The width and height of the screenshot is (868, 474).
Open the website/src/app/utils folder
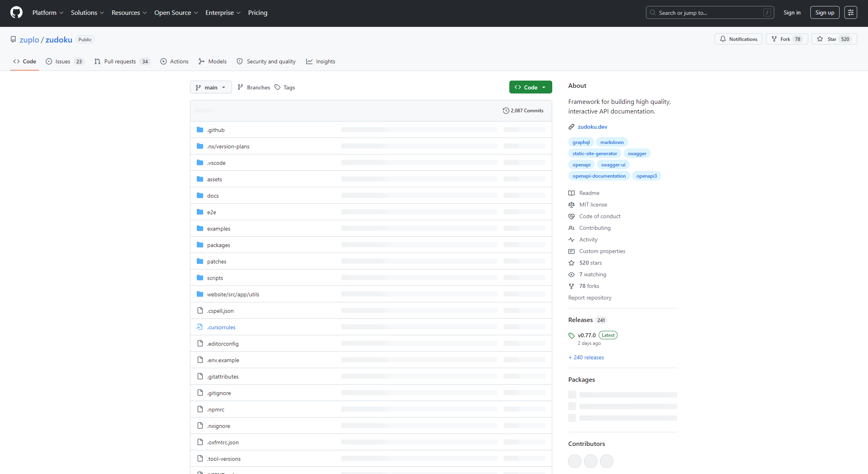point(233,294)
